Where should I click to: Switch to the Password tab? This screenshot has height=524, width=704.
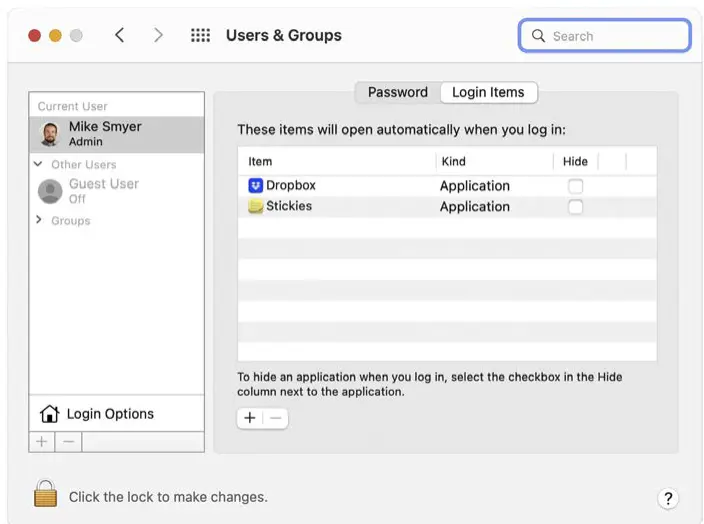point(397,92)
